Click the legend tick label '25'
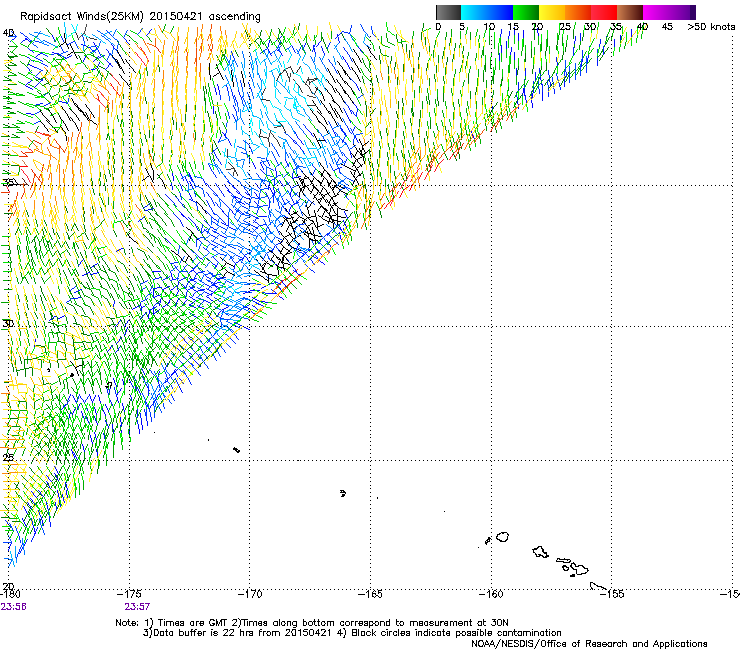 coord(564,27)
